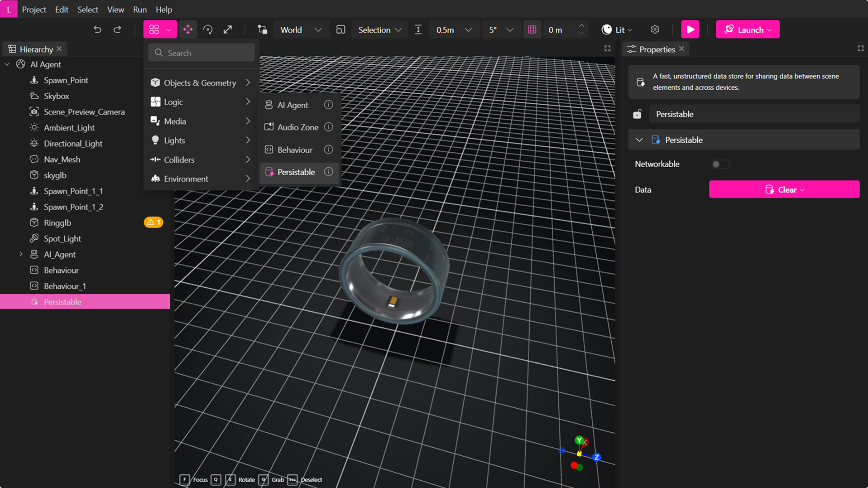This screenshot has width=868, height=488.
Task: Open the grid snapping icon in toolbar
Action: (x=532, y=29)
